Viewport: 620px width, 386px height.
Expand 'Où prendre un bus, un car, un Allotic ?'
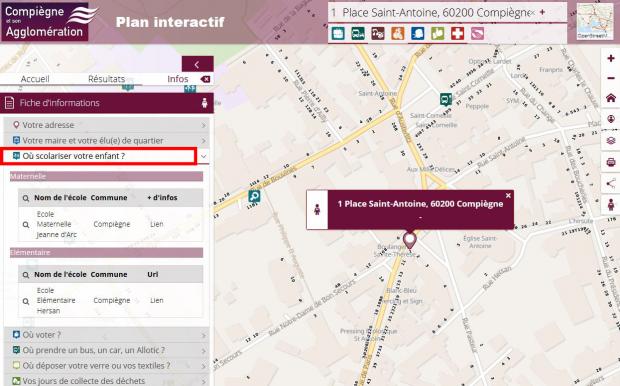106,350
